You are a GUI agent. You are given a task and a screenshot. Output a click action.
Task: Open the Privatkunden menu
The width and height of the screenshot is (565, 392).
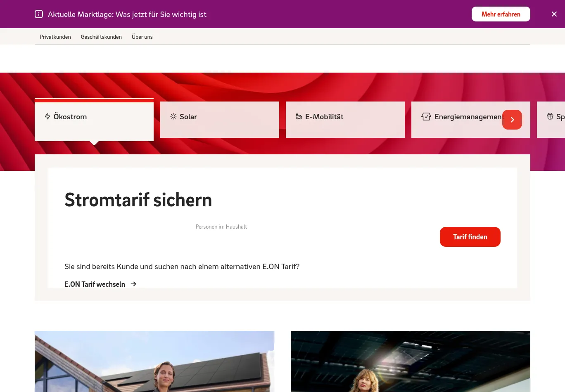pos(55,37)
